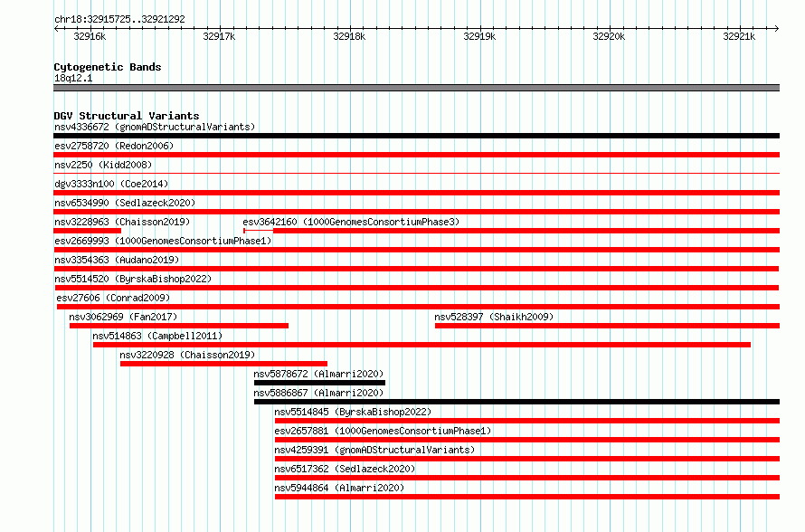This screenshot has height=532, width=805.
Task: Open the nsv5514520 (ByrskaBishop2022) label
Action: click(x=133, y=279)
